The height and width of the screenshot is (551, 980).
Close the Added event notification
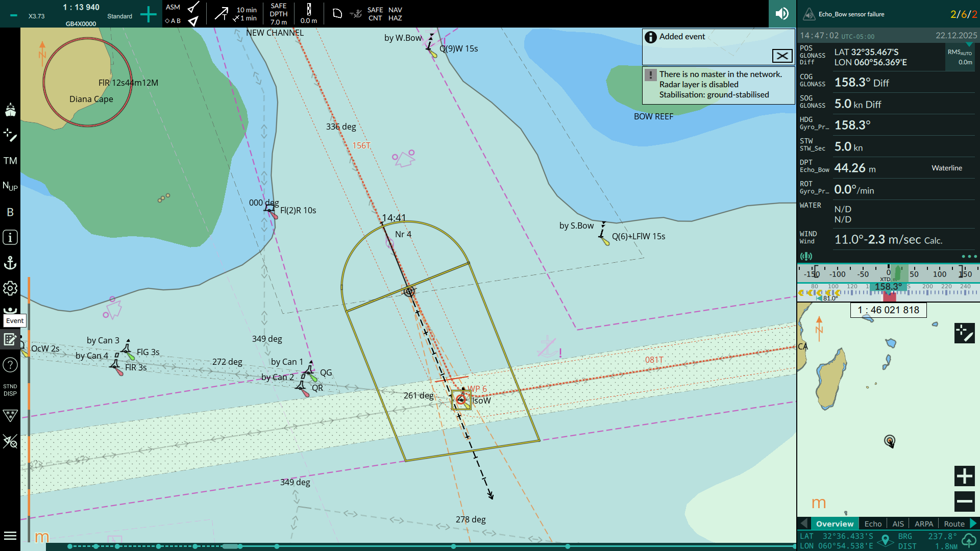[782, 56]
